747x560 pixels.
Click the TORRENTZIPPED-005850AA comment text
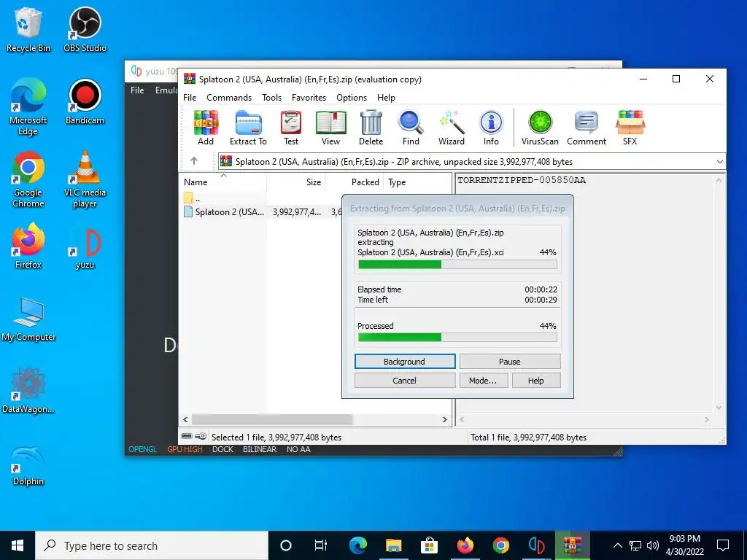coord(522,180)
